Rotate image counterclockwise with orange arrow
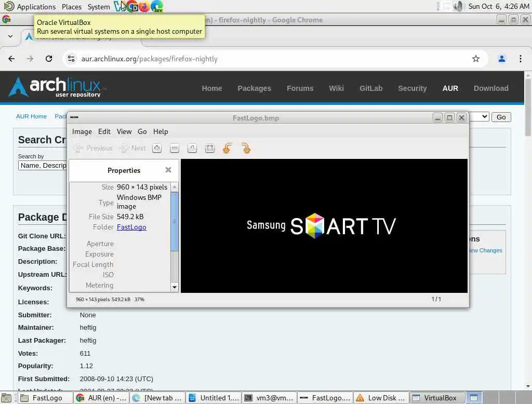Image resolution: width=532 pixels, height=404 pixels. pos(228,148)
